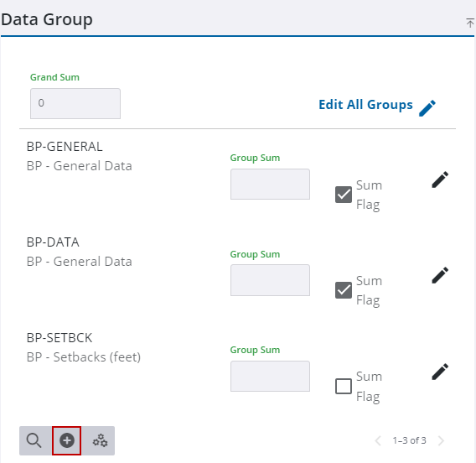The height and width of the screenshot is (463, 476).
Task: Check Sum Flag for BP-SETBCK
Action: tap(344, 386)
